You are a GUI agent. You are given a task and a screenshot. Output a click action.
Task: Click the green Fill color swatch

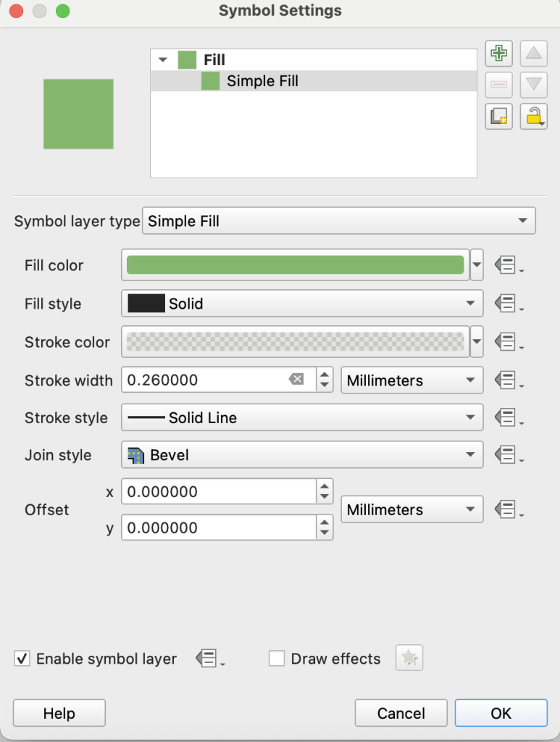pyautogui.click(x=295, y=266)
